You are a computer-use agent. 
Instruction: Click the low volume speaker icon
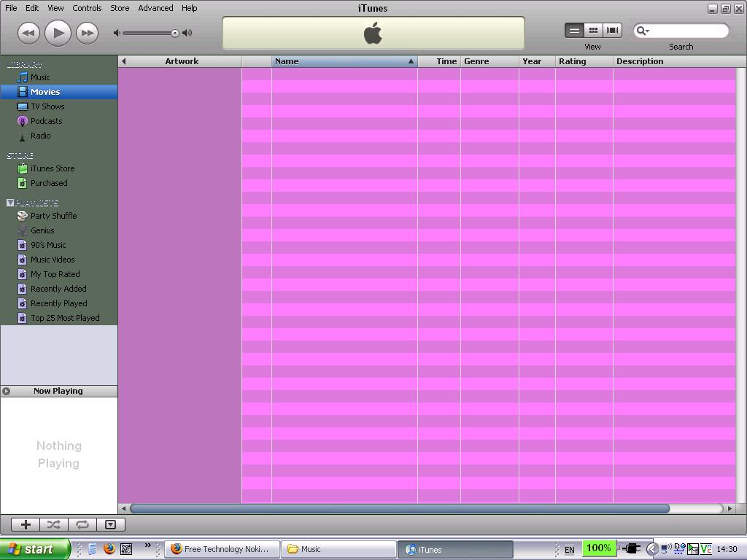point(117,33)
